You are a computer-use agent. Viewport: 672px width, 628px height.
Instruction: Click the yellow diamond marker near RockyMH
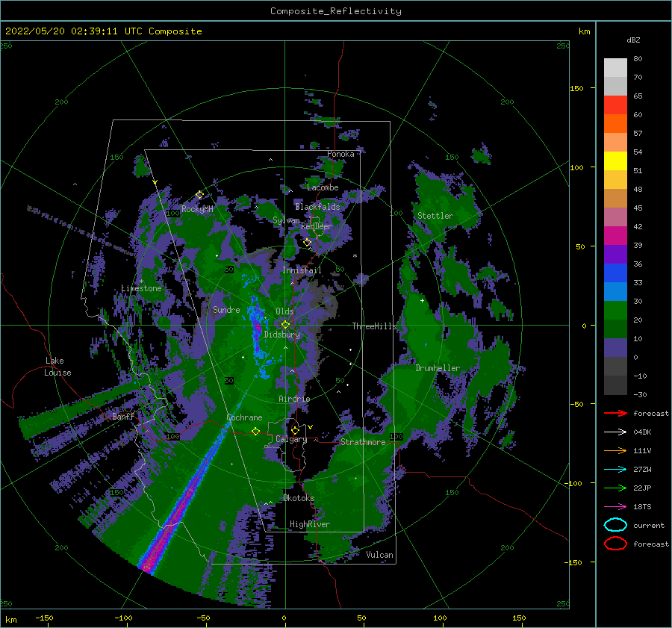click(x=199, y=195)
